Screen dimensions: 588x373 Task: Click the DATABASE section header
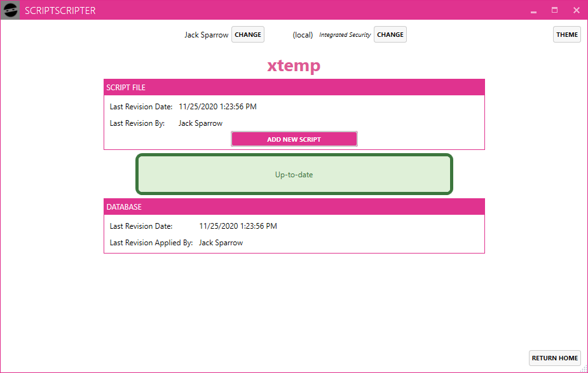(294, 207)
